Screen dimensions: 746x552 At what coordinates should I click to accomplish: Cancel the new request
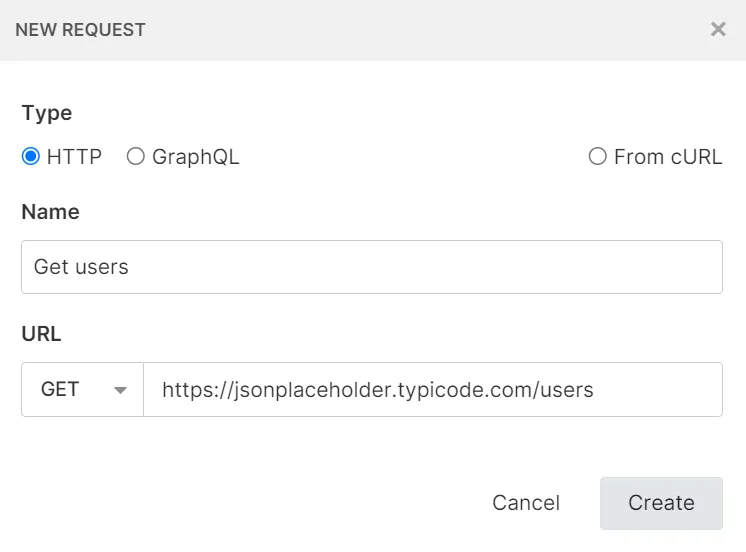tap(526, 503)
